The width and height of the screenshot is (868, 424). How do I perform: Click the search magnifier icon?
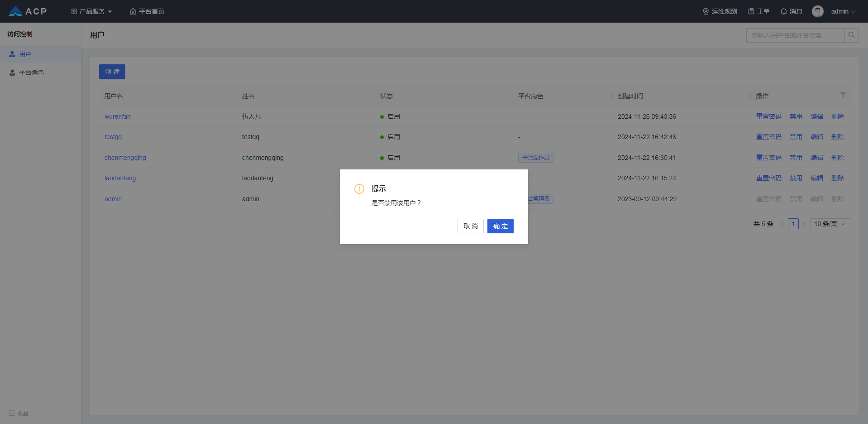coord(851,35)
